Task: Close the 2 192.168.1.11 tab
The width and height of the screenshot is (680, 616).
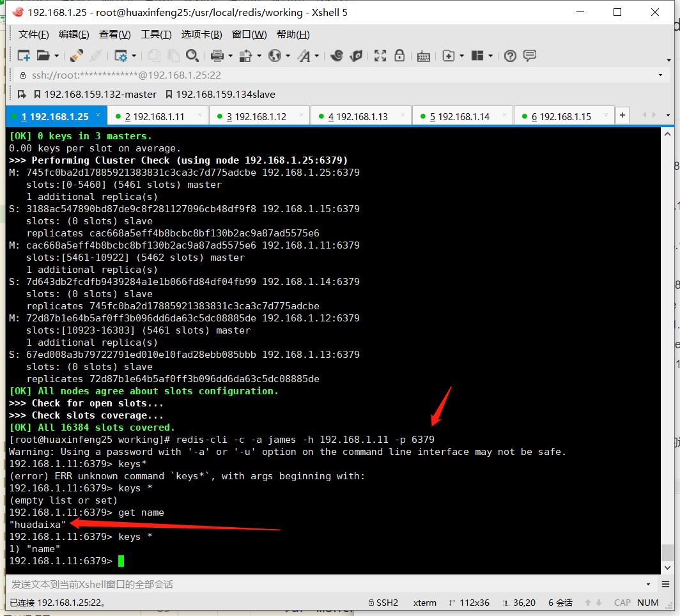Action: pos(199,115)
